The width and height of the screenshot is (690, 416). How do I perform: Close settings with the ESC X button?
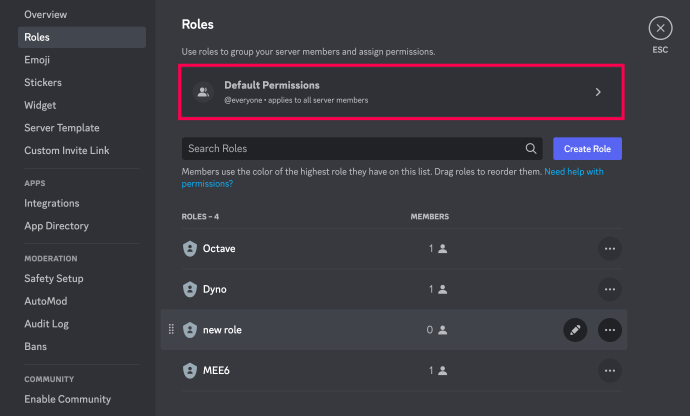(660, 28)
